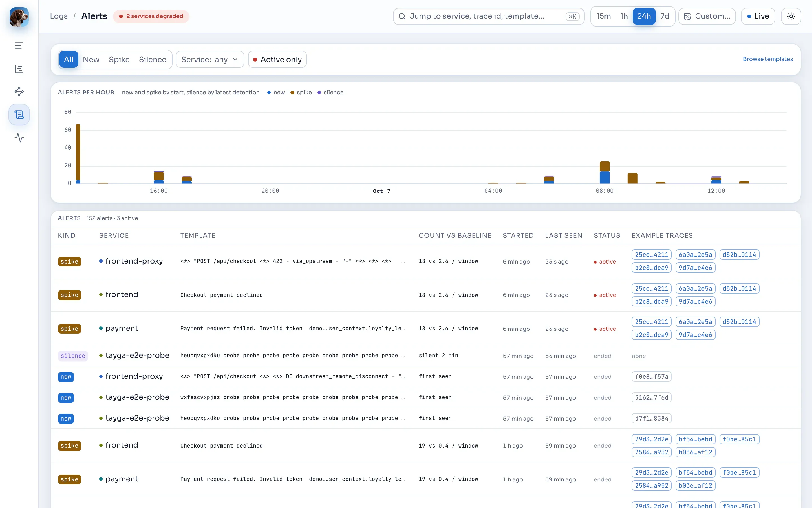Image resolution: width=812 pixels, height=508 pixels.
Task: Click the dog avatar logo
Action: point(19,16)
